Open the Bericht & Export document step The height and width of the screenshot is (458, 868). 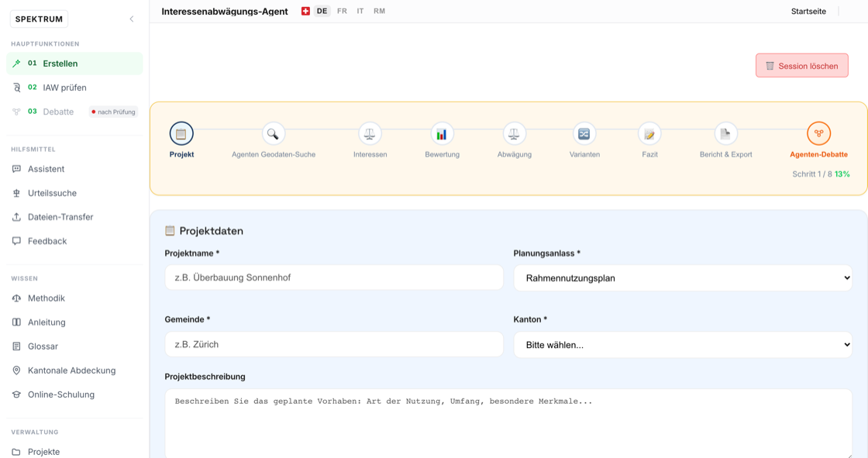pyautogui.click(x=725, y=133)
